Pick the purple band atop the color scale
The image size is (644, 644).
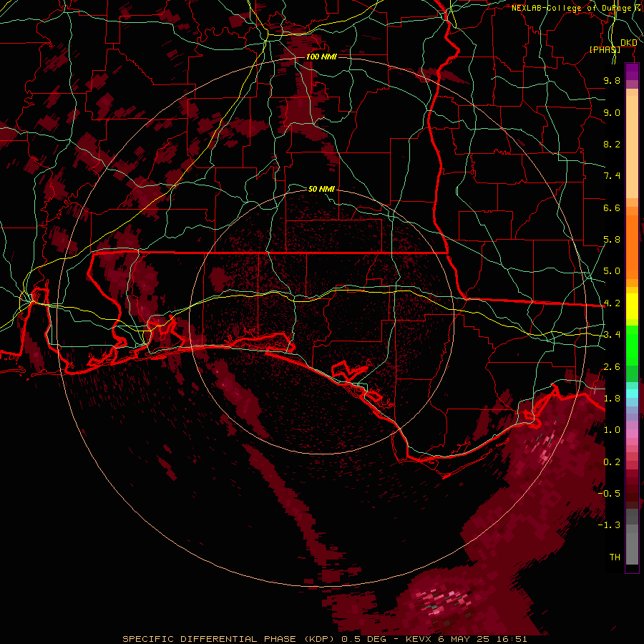click(x=632, y=72)
